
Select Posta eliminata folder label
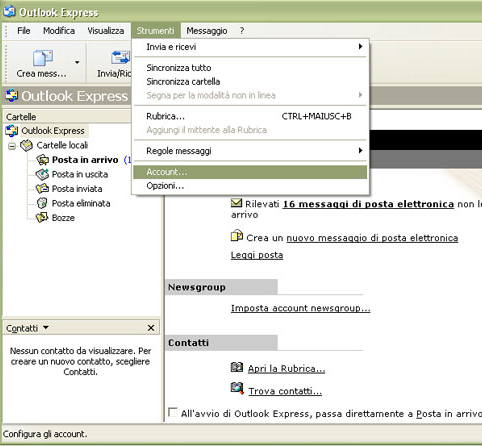(x=81, y=203)
